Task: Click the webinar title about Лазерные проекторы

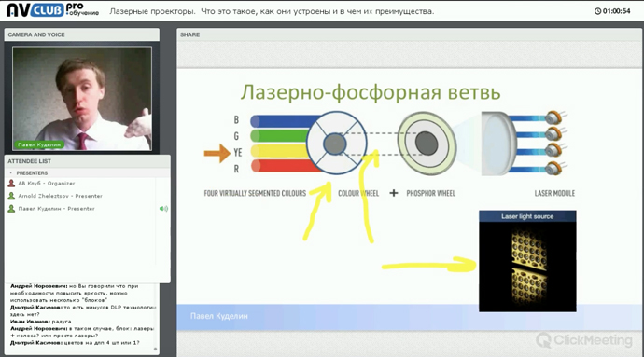Action: (x=272, y=11)
